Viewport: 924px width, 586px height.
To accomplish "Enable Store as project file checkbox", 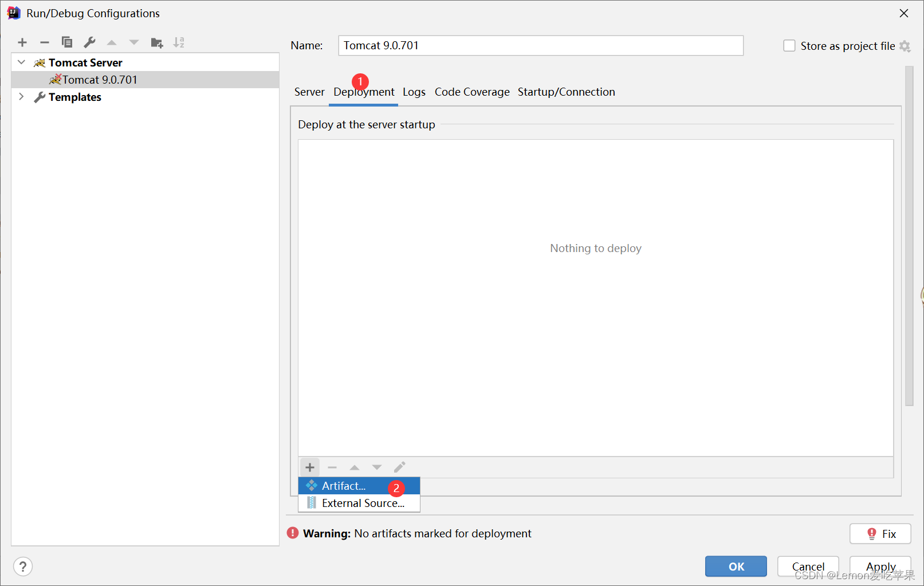I will click(789, 46).
